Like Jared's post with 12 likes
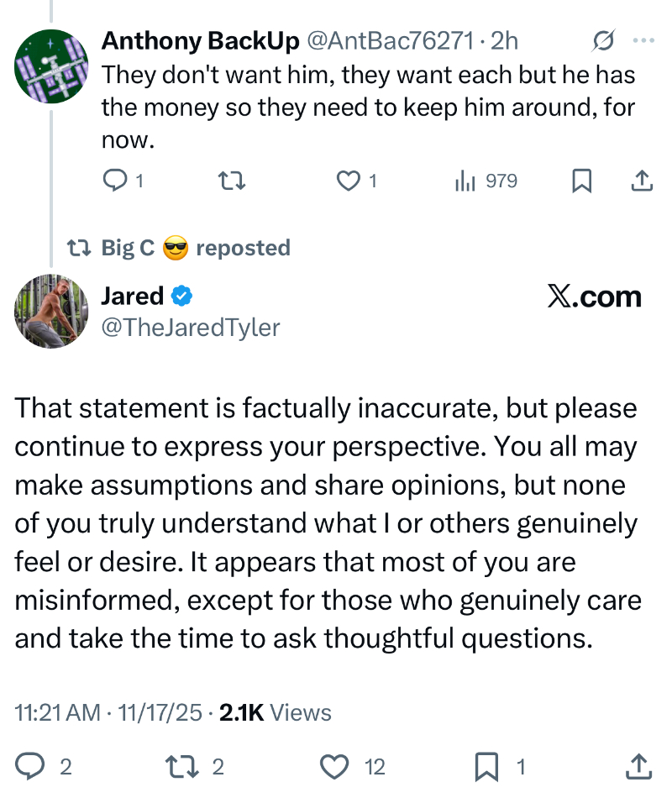The height and width of the screenshot is (798, 672). pyautogui.click(x=336, y=765)
